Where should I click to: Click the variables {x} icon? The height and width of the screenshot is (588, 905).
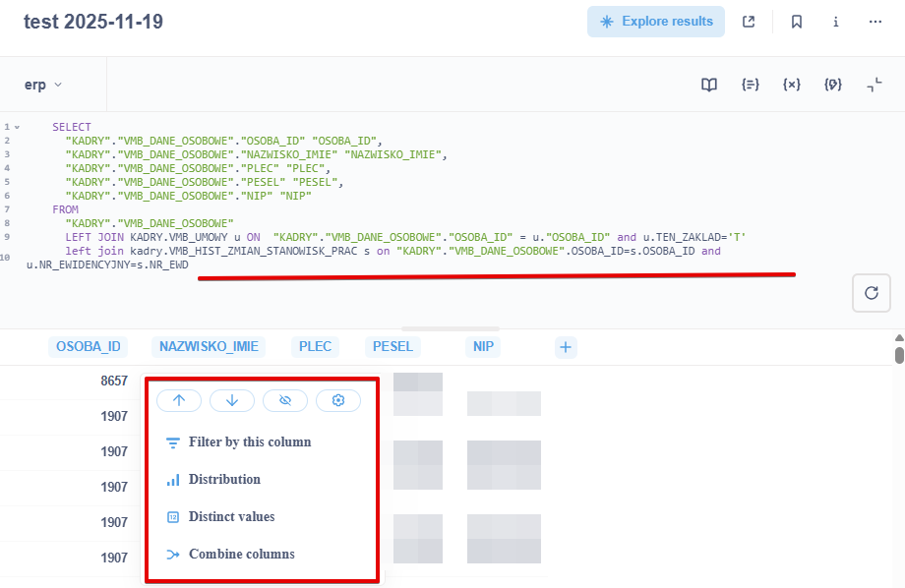pyautogui.click(x=792, y=85)
